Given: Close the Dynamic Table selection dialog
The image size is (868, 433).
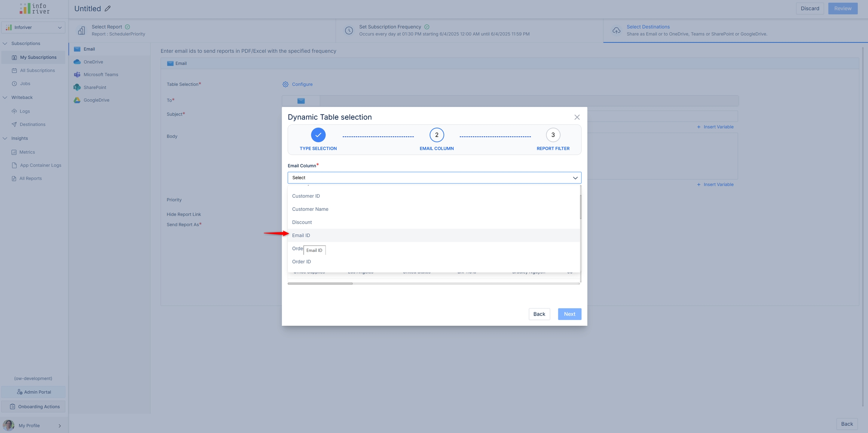Looking at the screenshot, I should [577, 117].
